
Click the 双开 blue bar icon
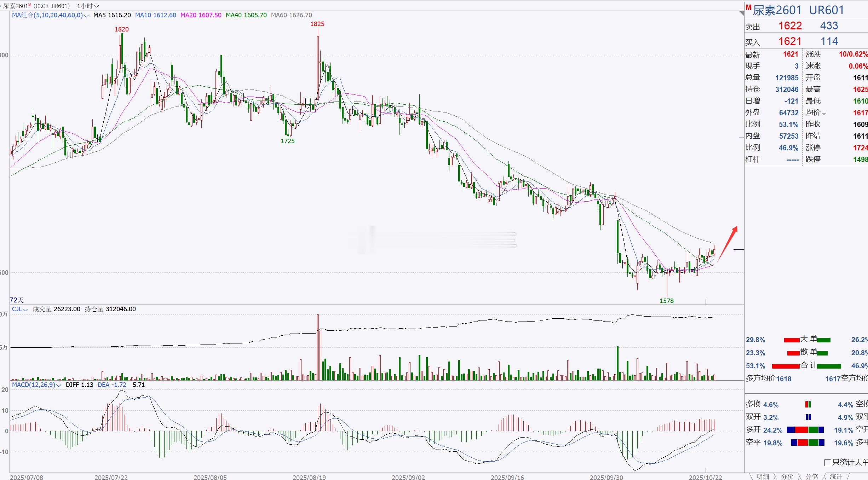pyautogui.click(x=808, y=417)
